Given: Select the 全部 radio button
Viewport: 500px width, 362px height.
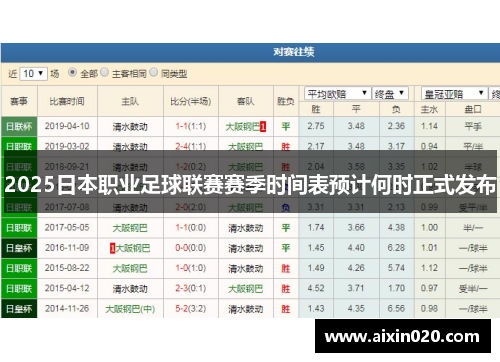Looking at the screenshot, I should pos(72,72).
